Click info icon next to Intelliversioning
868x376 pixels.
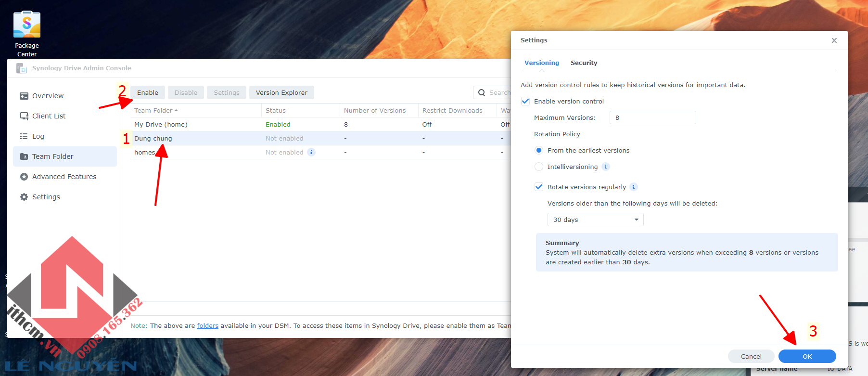pos(606,167)
